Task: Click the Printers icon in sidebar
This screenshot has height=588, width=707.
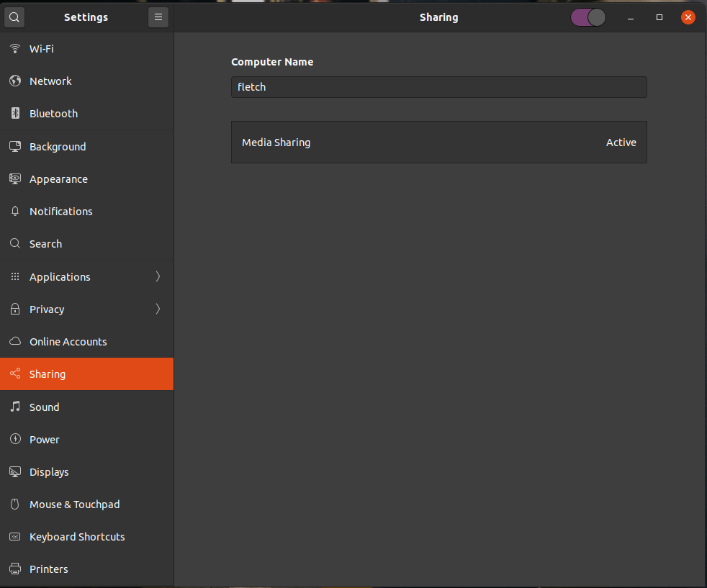Action: [x=14, y=569]
